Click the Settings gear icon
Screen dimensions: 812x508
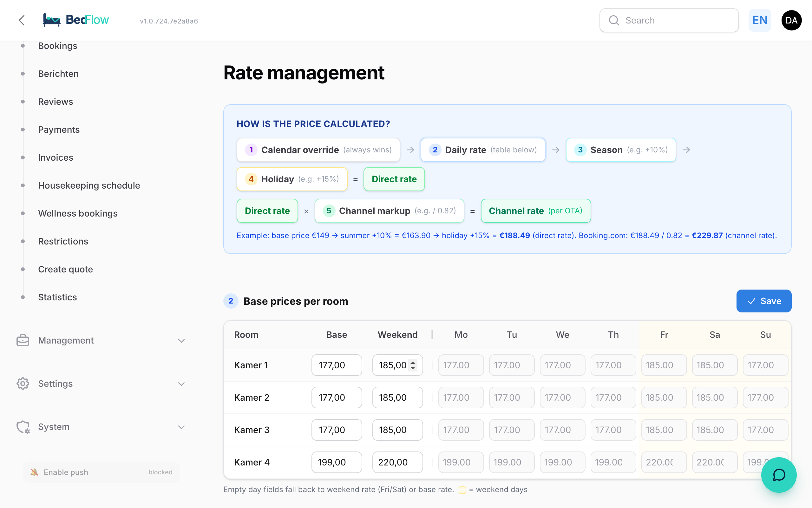click(23, 383)
